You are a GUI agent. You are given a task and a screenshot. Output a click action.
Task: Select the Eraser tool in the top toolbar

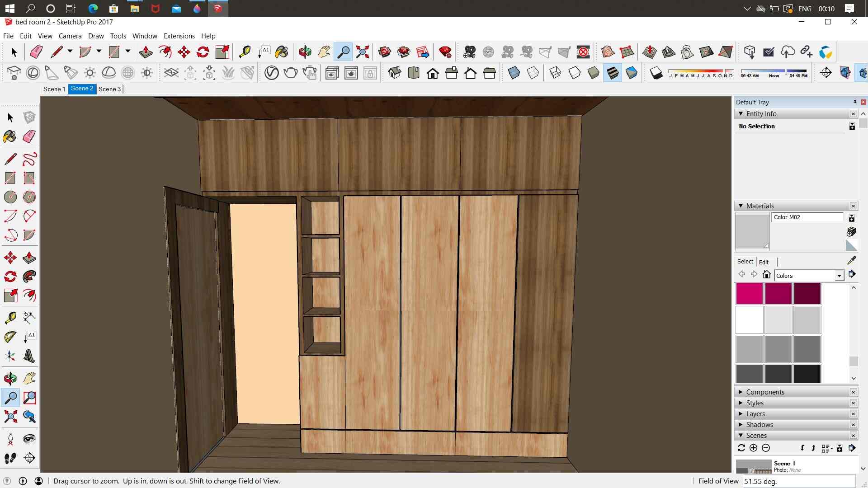click(x=36, y=52)
